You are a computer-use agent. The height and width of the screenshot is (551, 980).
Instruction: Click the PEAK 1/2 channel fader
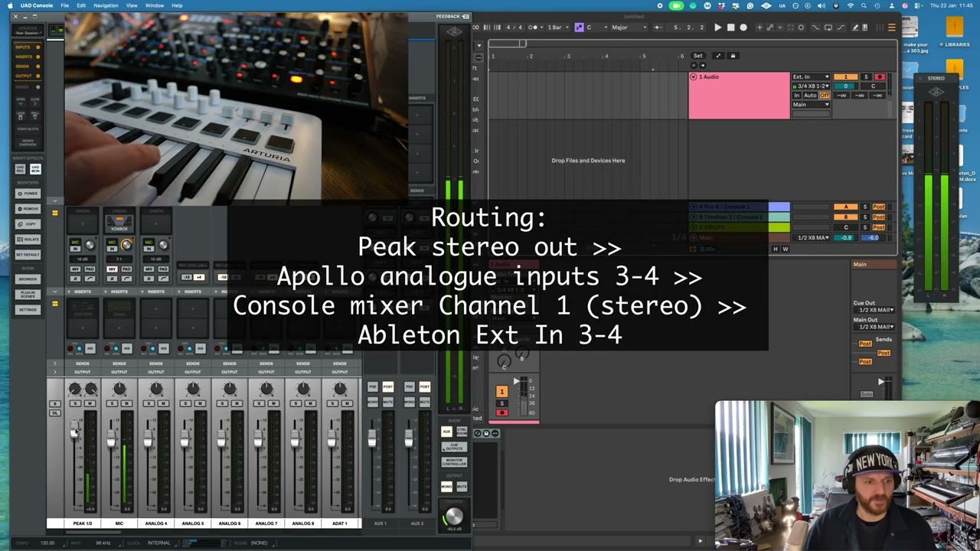tap(74, 430)
